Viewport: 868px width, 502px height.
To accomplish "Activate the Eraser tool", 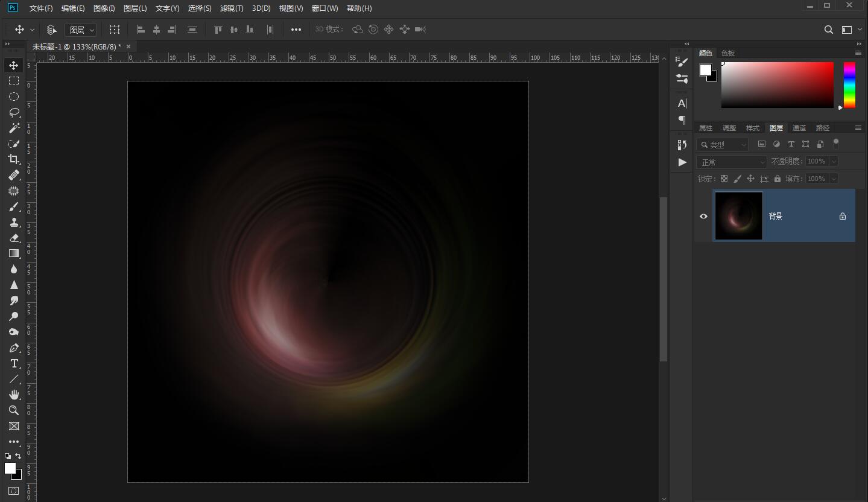I will point(14,238).
